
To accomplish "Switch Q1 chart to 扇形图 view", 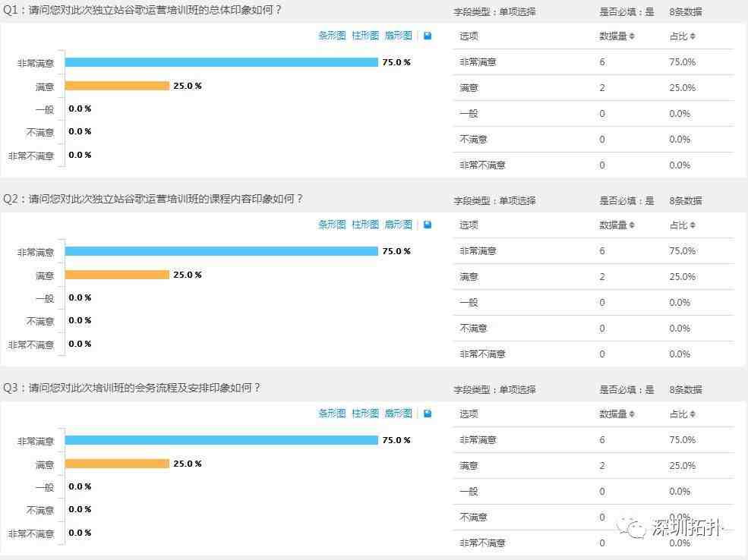I will click(x=399, y=35).
